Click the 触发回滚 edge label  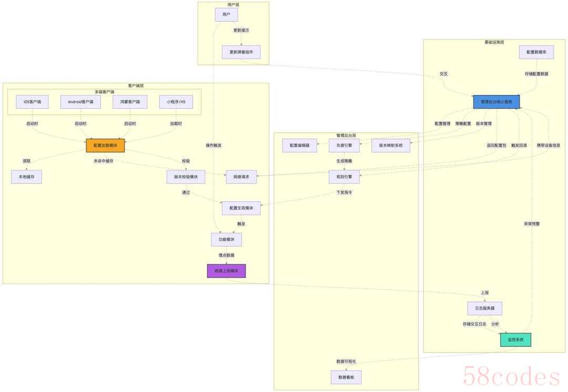tap(519, 146)
